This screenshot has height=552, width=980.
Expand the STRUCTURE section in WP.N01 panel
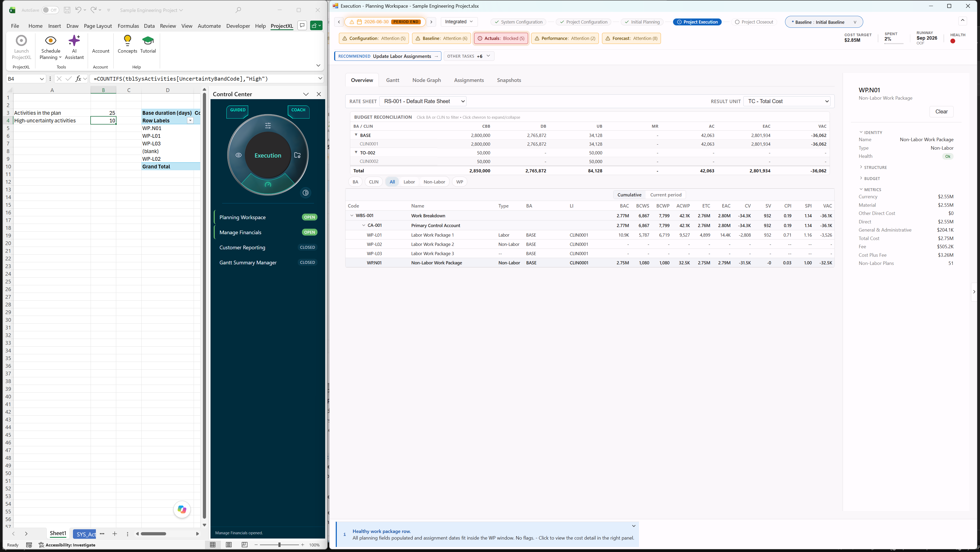[873, 168]
